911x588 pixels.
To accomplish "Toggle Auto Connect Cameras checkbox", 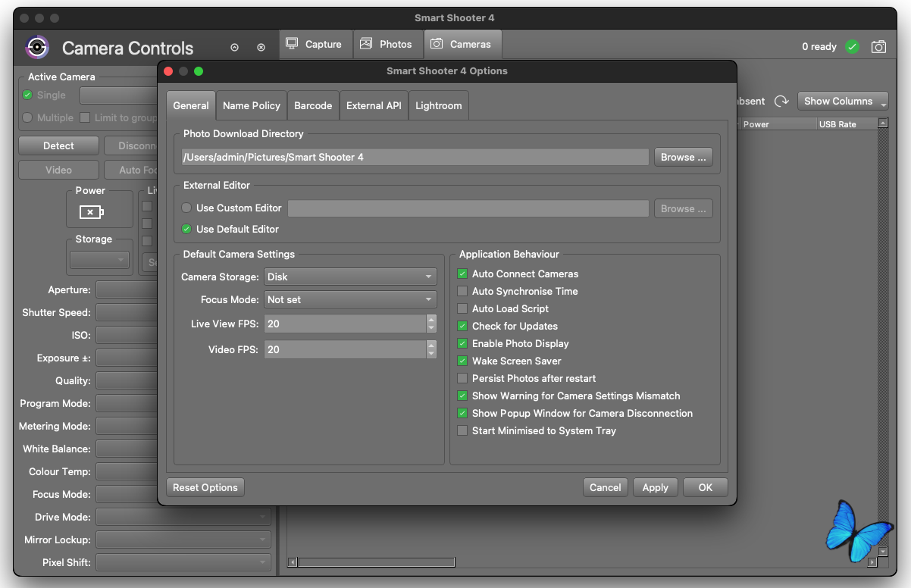I will tap(462, 274).
